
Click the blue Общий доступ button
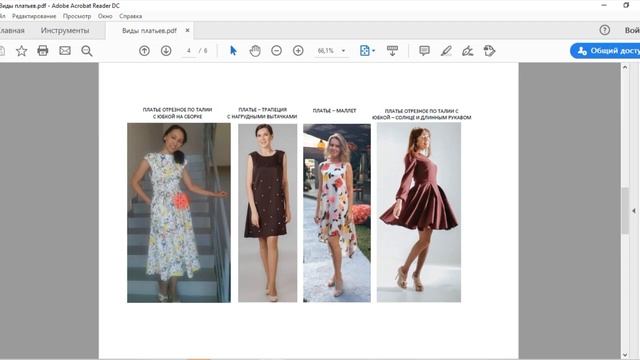coord(605,51)
